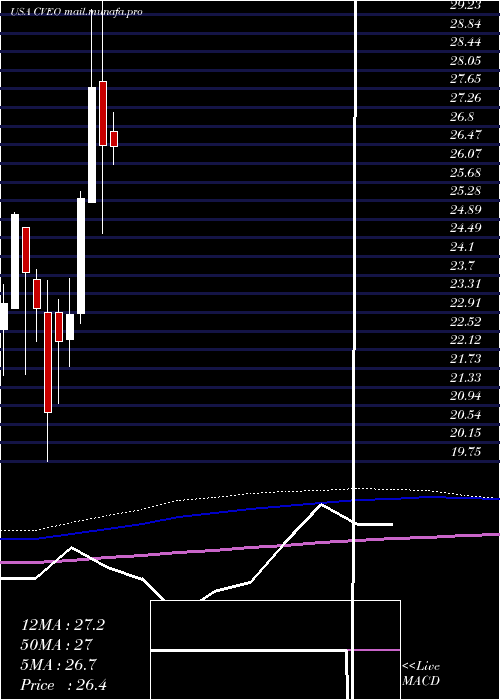Screen dimensions: 500x700
Task: Click the 22.52 price axis label
Action: pyautogui.click(x=465, y=321)
